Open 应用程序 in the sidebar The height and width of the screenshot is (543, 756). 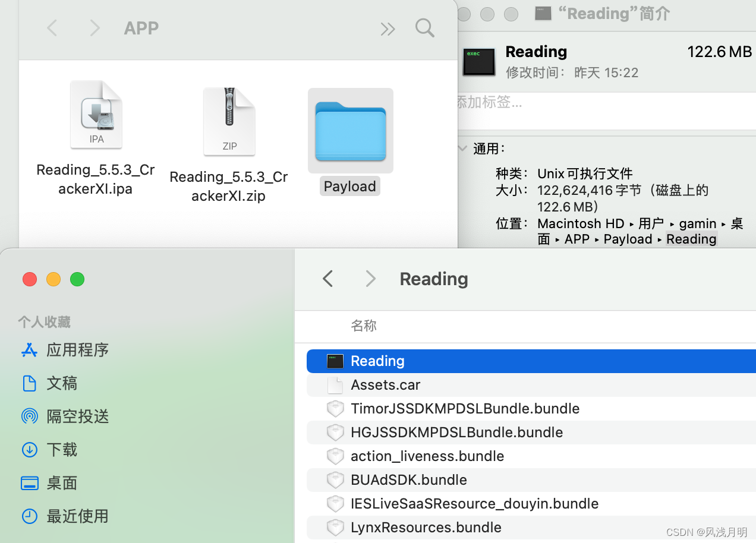[x=78, y=349]
